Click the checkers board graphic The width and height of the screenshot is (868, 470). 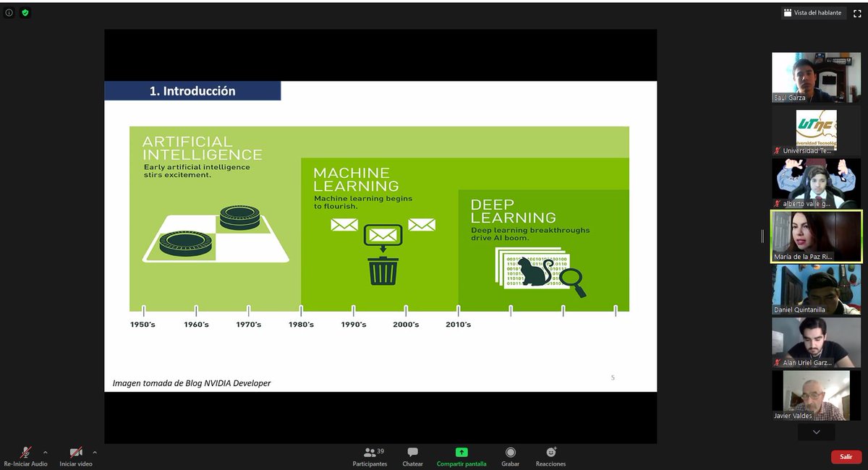(216, 234)
